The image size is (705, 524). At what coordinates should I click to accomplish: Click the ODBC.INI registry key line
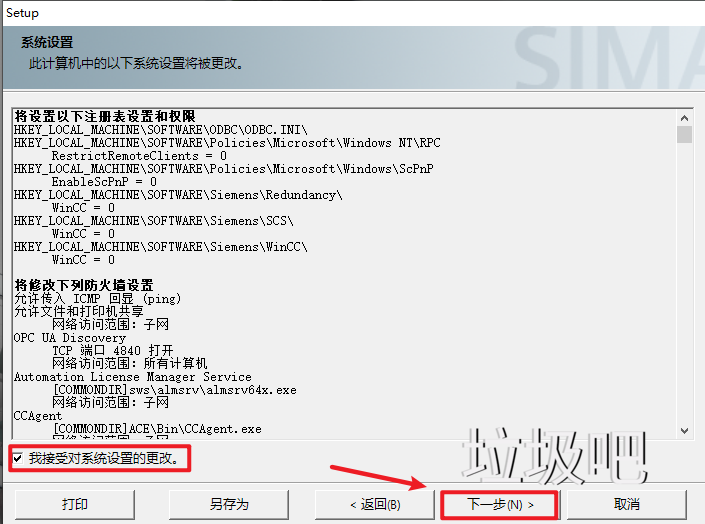(x=161, y=130)
